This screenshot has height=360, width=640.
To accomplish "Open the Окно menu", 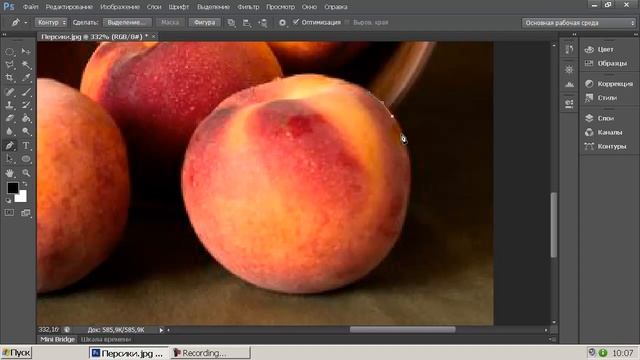I will click(x=309, y=7).
